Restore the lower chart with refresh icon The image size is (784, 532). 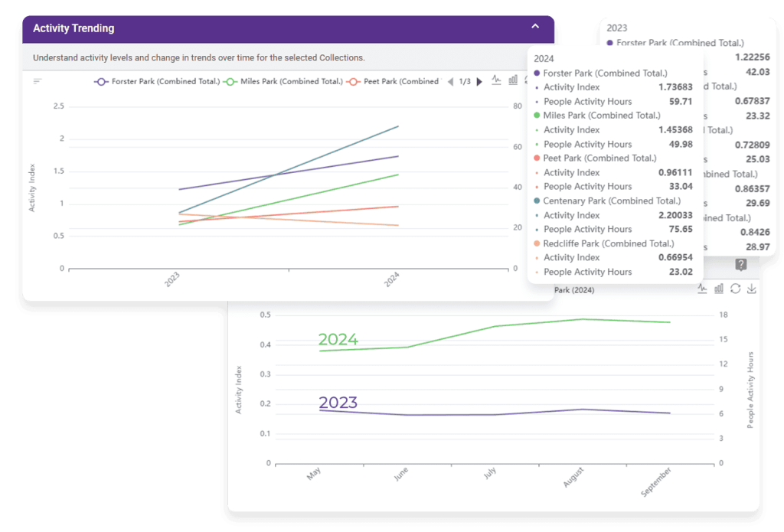coord(736,289)
